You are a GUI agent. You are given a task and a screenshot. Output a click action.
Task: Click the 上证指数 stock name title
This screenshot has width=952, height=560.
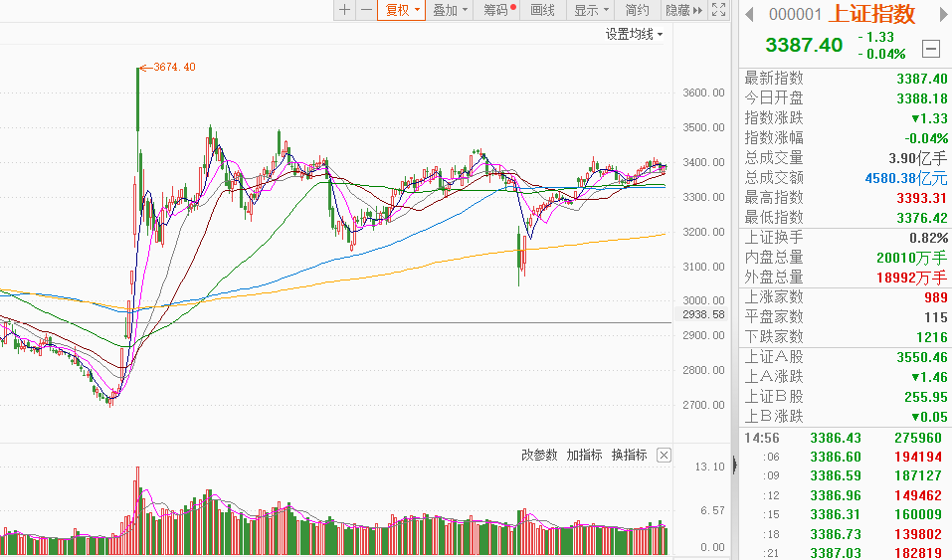[x=872, y=13]
